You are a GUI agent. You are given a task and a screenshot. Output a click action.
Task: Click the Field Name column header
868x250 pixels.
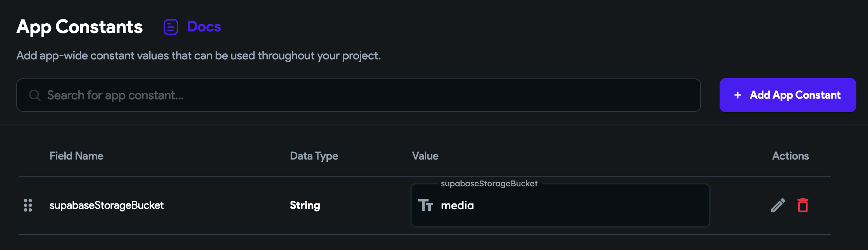click(76, 156)
